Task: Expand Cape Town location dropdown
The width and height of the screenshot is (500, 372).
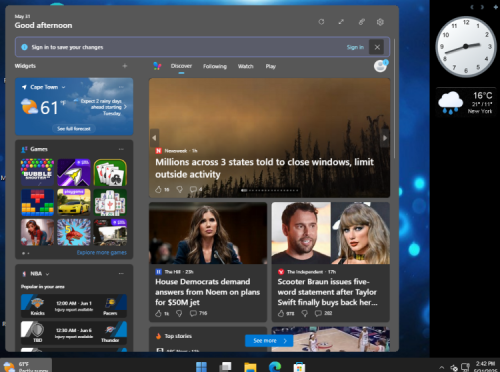Action: coord(64,87)
